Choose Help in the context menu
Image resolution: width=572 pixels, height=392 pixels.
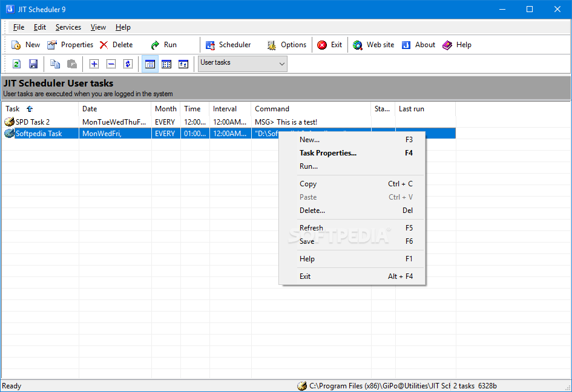352,258
